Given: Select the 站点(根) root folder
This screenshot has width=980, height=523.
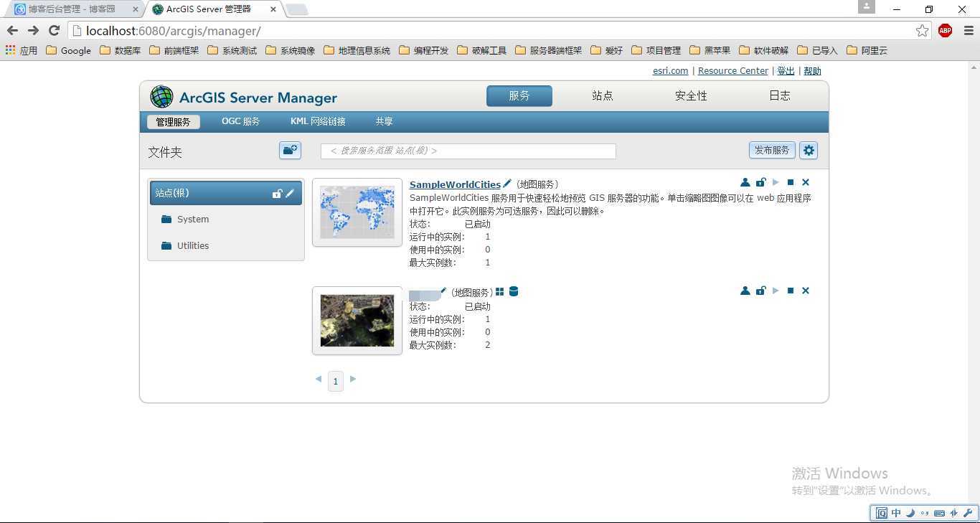Looking at the screenshot, I should 226,193.
